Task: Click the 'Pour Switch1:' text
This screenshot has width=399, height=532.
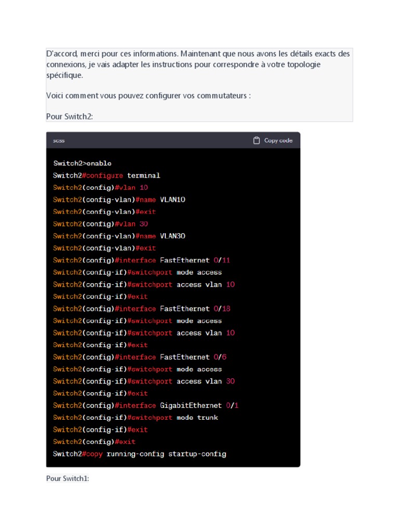Action: [68, 478]
